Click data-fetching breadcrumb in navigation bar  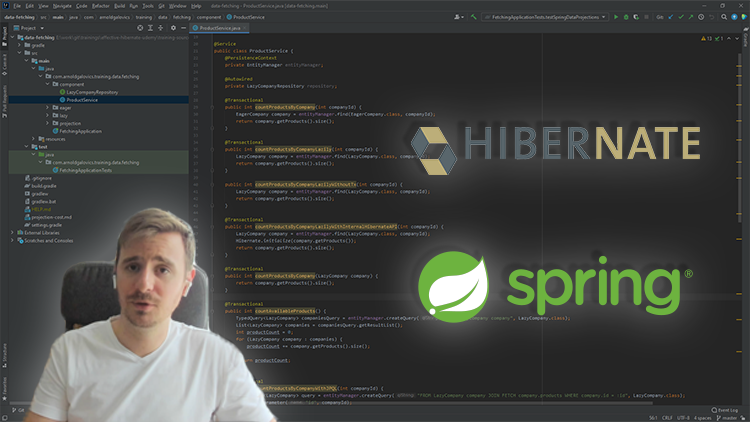coord(20,17)
